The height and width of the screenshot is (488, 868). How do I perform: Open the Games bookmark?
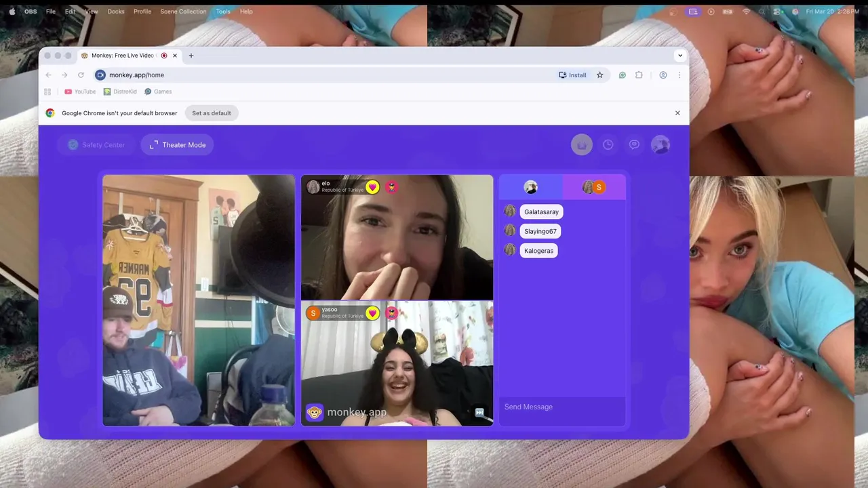(x=158, y=91)
